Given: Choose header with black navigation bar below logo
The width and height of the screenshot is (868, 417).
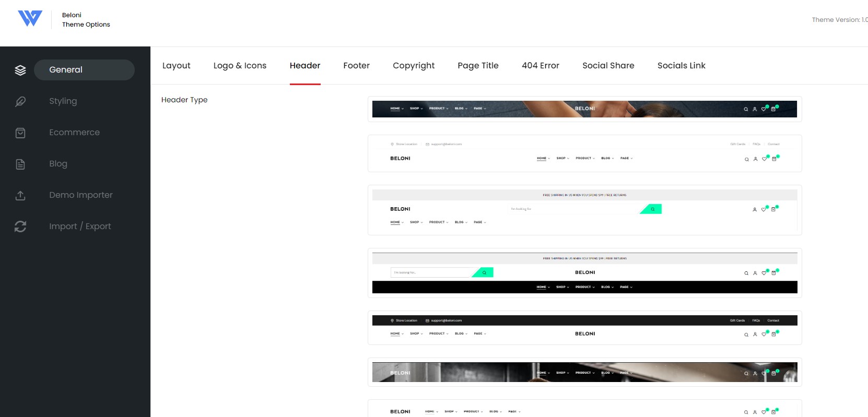Looking at the screenshot, I should point(585,273).
